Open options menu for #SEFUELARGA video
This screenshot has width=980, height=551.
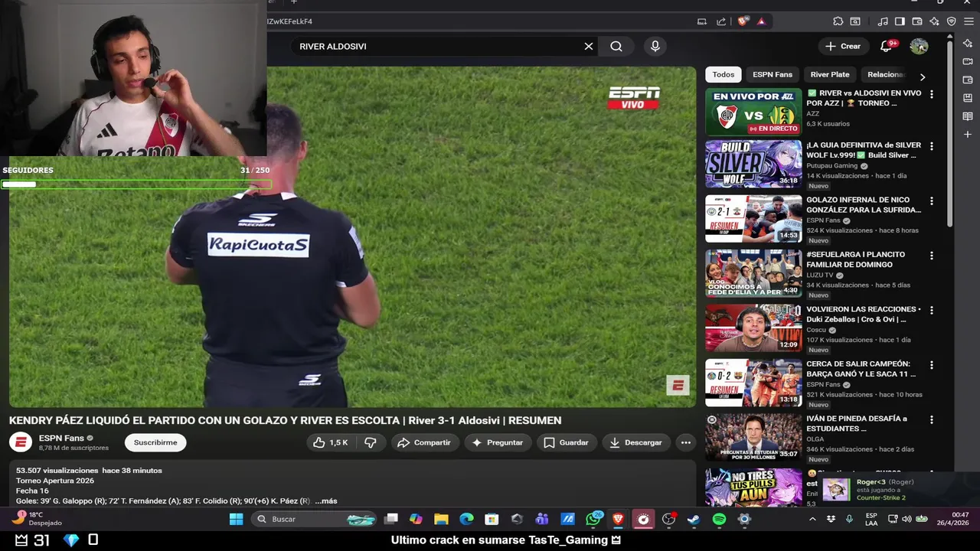932,256
